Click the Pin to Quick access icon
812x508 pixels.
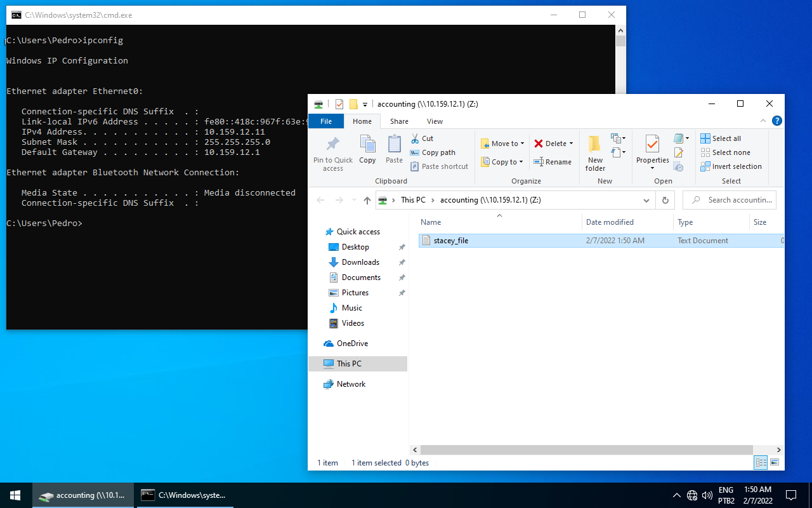(332, 145)
